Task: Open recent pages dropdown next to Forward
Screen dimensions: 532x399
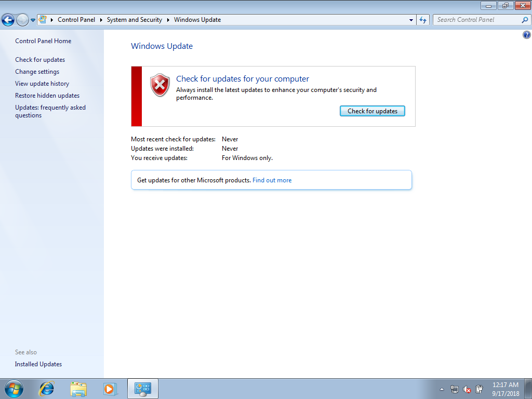Action: point(33,20)
